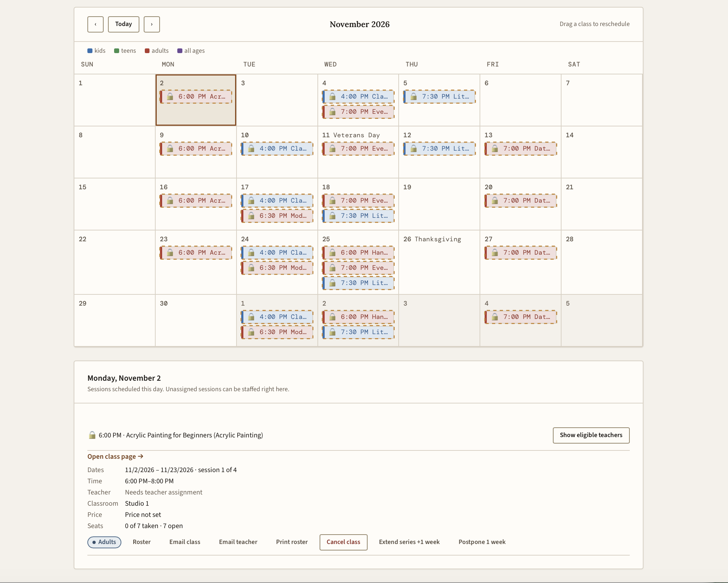Click lock icon on Nov 10 4:00 PM class

251,148
